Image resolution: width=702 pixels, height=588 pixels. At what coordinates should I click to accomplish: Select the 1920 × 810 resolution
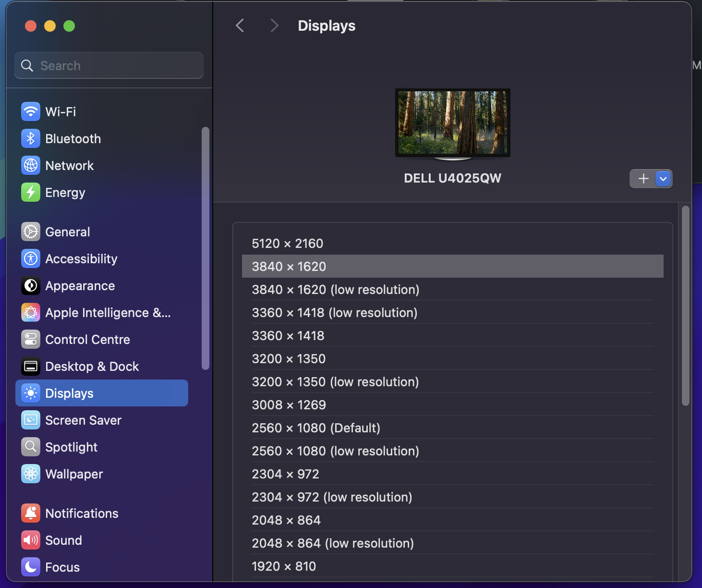[x=453, y=566]
